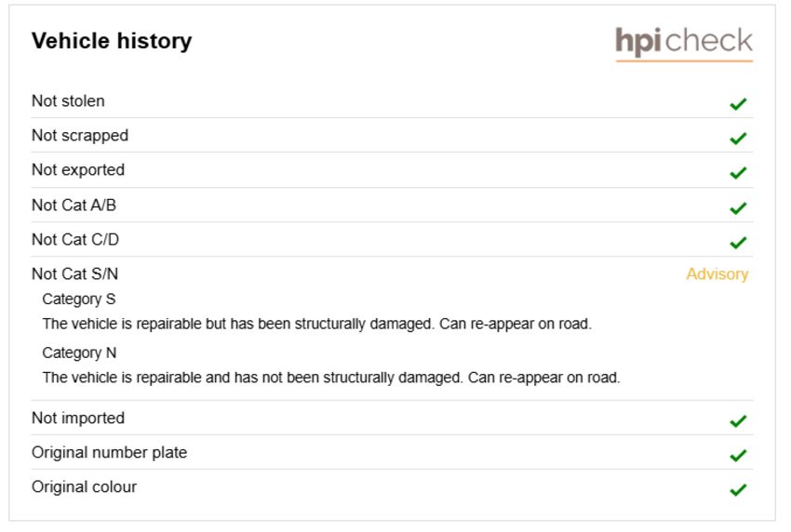791x532 pixels.
Task: Click the hpi check logo
Action: [x=684, y=44]
